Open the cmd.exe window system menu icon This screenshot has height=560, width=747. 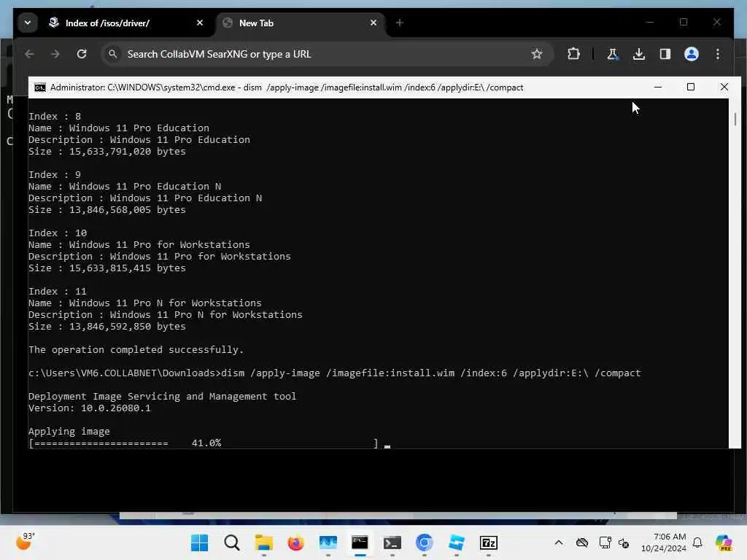[40, 87]
